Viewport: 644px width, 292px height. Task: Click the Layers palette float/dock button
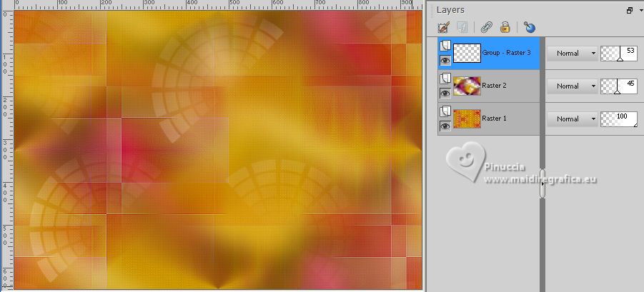coord(630,11)
